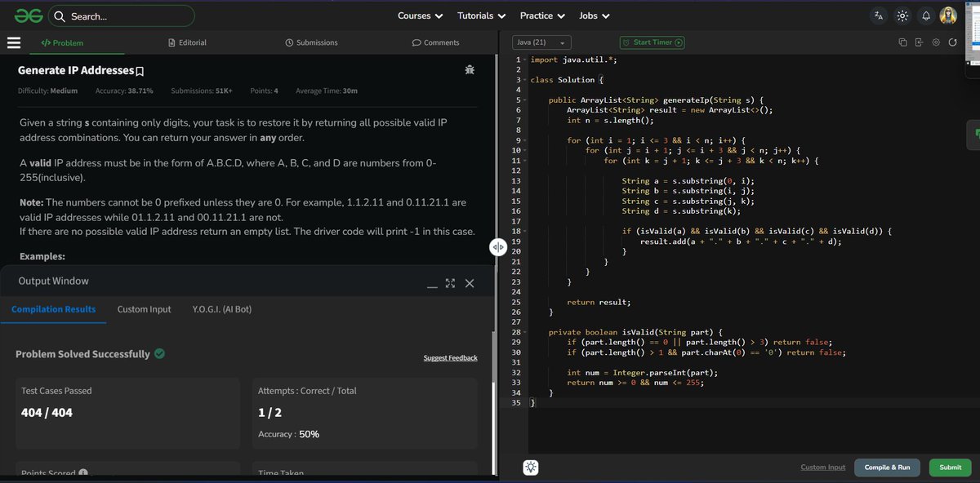Viewport: 980px width, 483px height.
Task: Click the import/load code icon in editor
Action: (x=919, y=42)
